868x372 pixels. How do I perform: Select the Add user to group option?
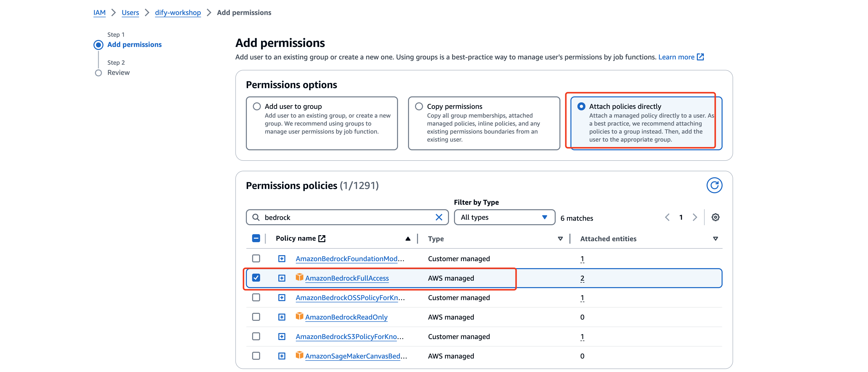click(257, 106)
